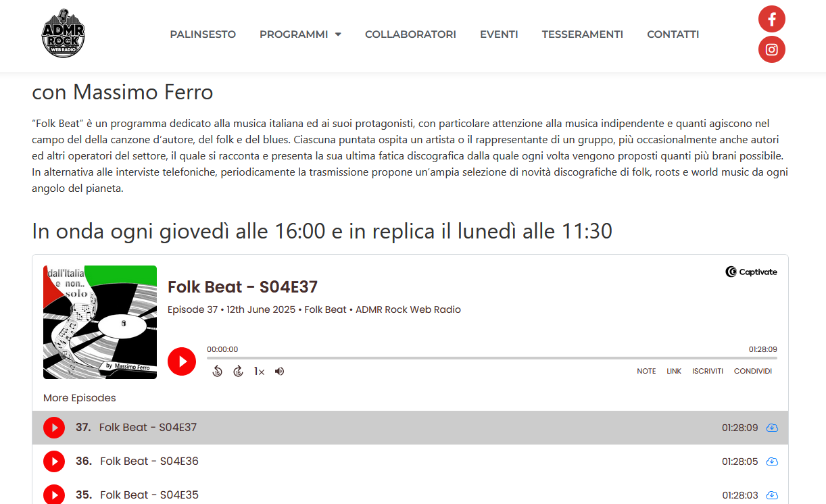Image resolution: width=826 pixels, height=504 pixels.
Task: Play episode 35 from the list
Action: tap(54, 495)
